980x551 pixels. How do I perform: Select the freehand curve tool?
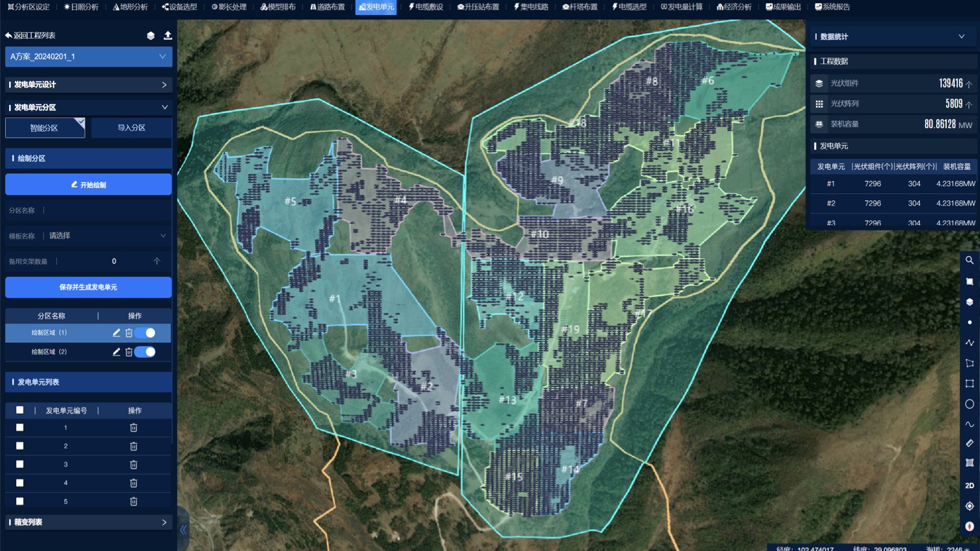pos(970,424)
